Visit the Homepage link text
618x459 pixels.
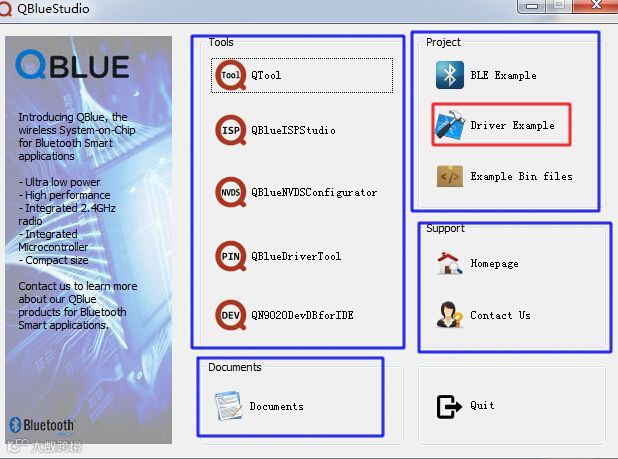click(495, 263)
